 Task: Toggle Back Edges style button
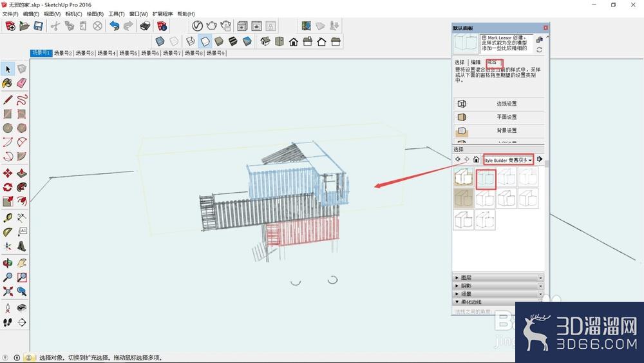174,41
